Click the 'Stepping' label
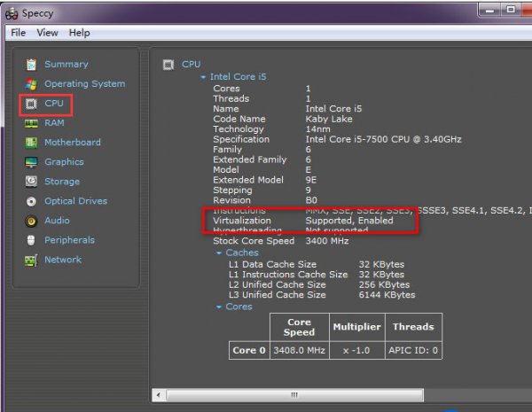Image resolution: width=532 pixels, height=412 pixels. click(232, 190)
